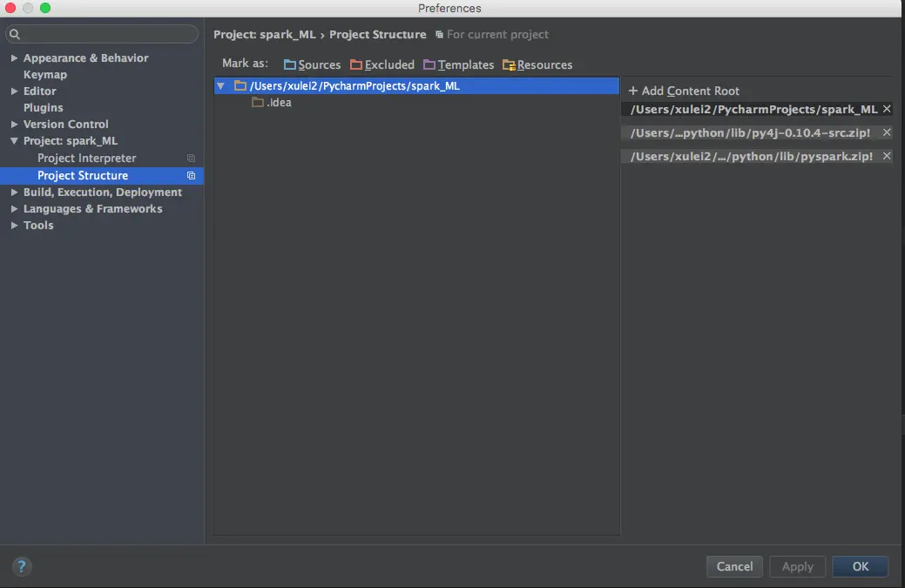The height and width of the screenshot is (588, 905).
Task: Open the Plugins page
Action: (x=44, y=108)
